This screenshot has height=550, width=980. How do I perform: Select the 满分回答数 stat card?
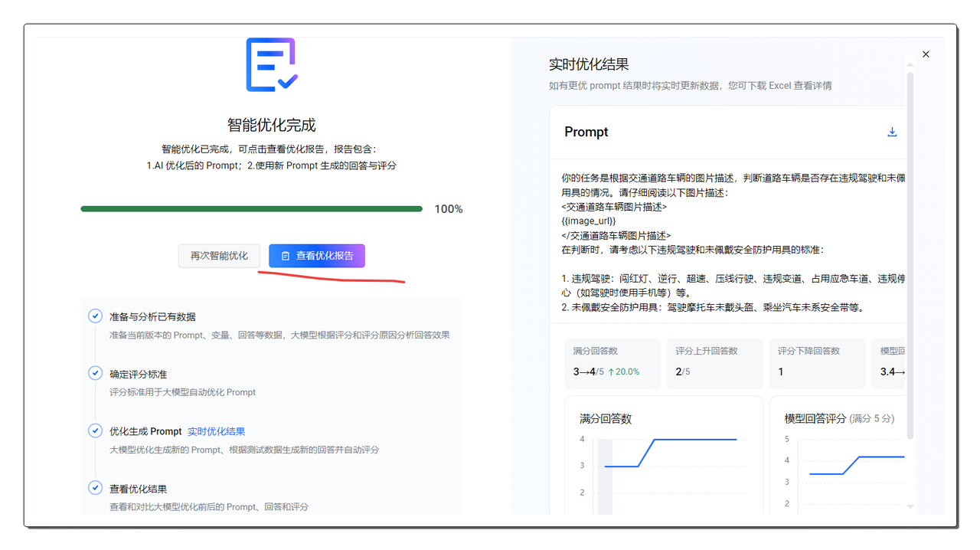[612, 362]
